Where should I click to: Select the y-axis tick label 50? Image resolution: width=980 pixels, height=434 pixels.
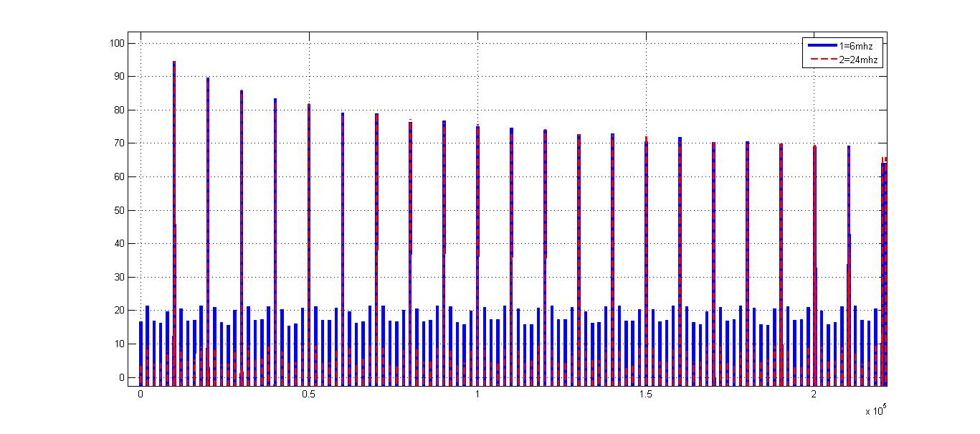coord(120,210)
